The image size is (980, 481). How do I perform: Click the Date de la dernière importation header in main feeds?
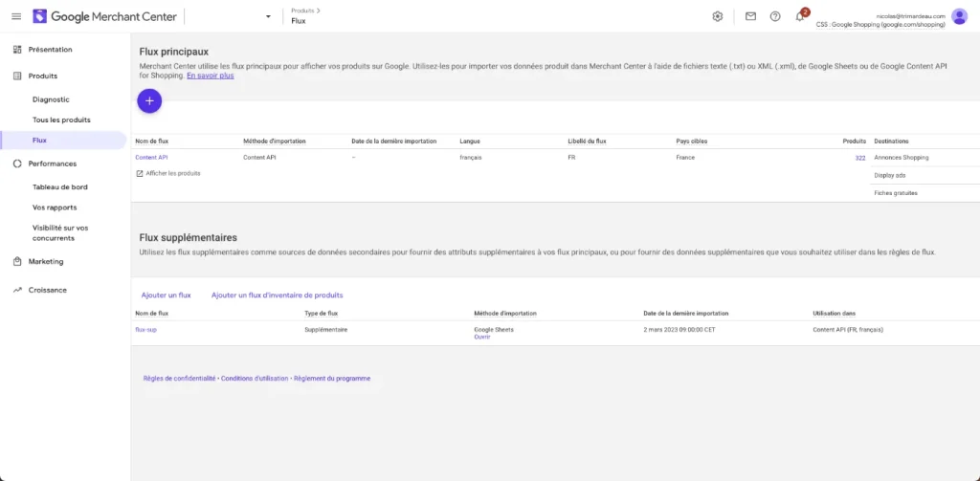(393, 142)
